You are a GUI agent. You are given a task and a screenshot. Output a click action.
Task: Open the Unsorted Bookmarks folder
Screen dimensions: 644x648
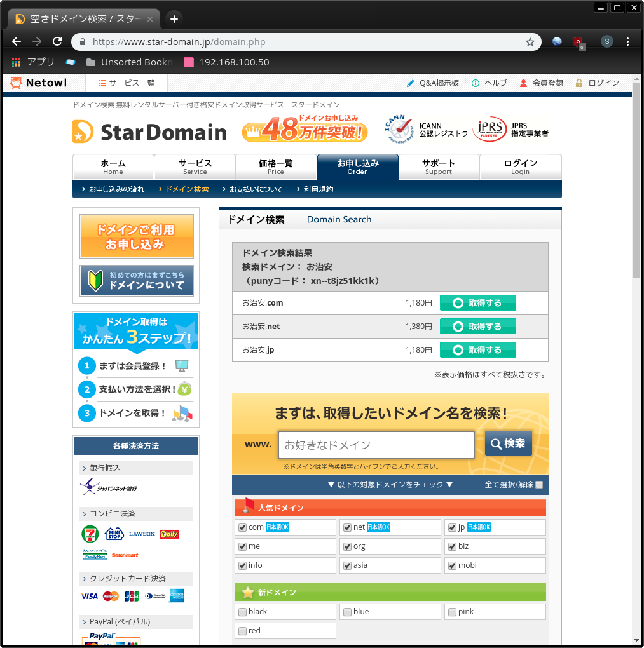(x=128, y=62)
